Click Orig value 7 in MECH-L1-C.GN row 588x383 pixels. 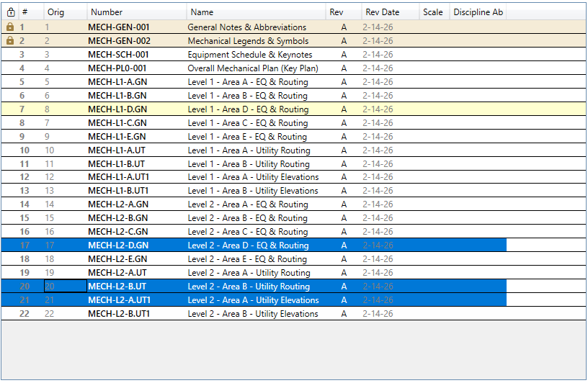[x=47, y=123]
